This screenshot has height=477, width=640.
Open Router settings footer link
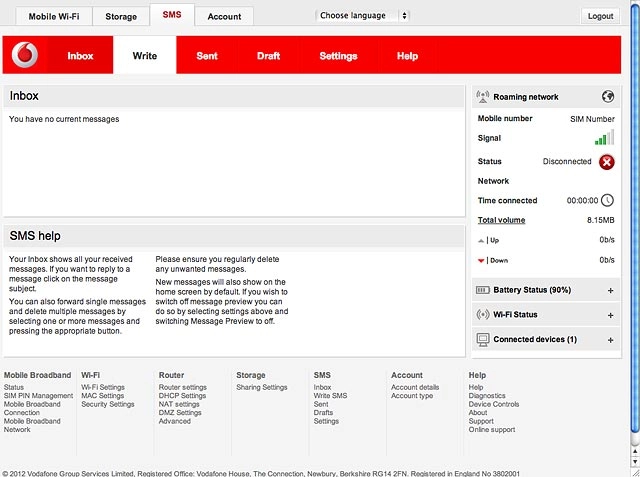pos(183,387)
